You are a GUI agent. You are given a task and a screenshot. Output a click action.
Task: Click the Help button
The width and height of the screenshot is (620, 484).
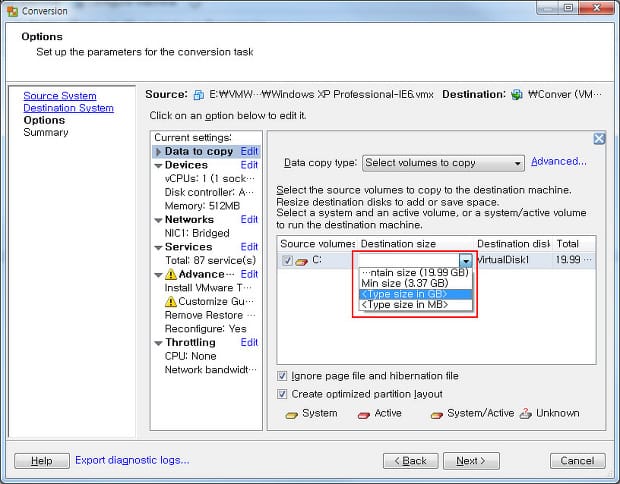pos(42,461)
